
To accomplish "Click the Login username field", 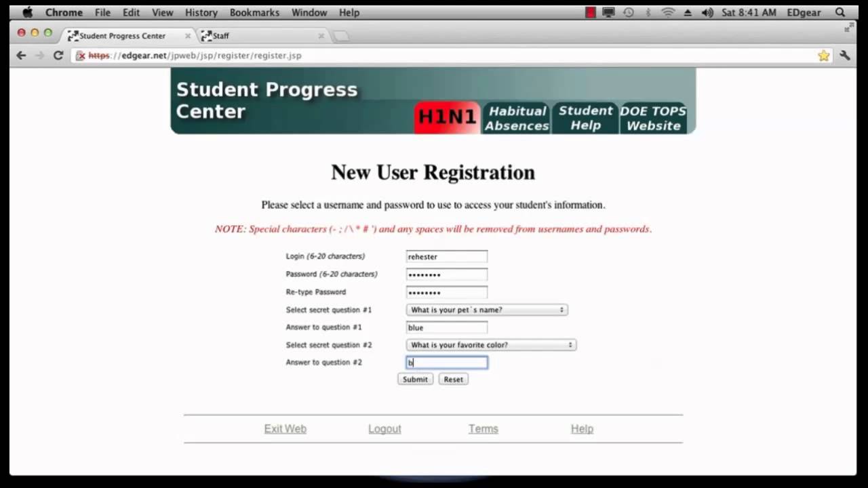I will point(447,257).
